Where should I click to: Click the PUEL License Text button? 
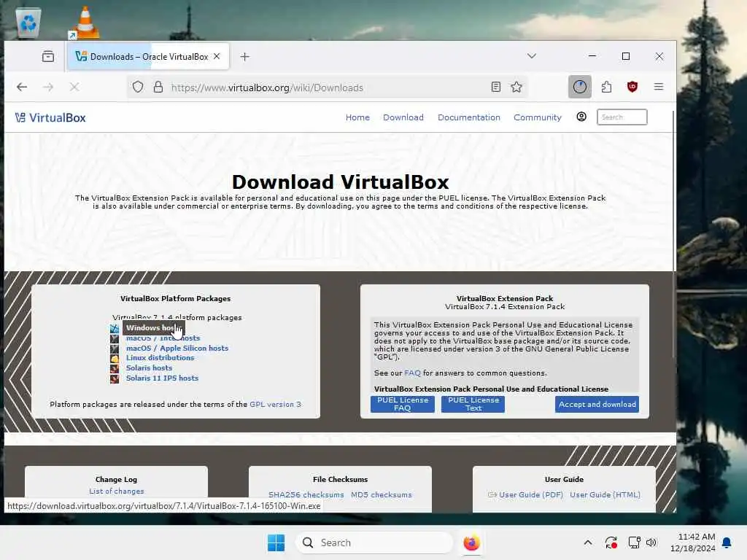(x=473, y=404)
